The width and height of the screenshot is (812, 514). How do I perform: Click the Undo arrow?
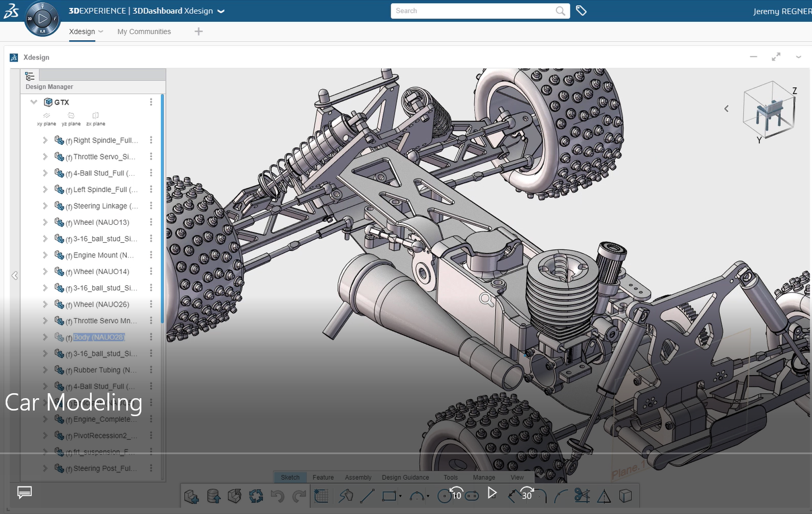277,496
